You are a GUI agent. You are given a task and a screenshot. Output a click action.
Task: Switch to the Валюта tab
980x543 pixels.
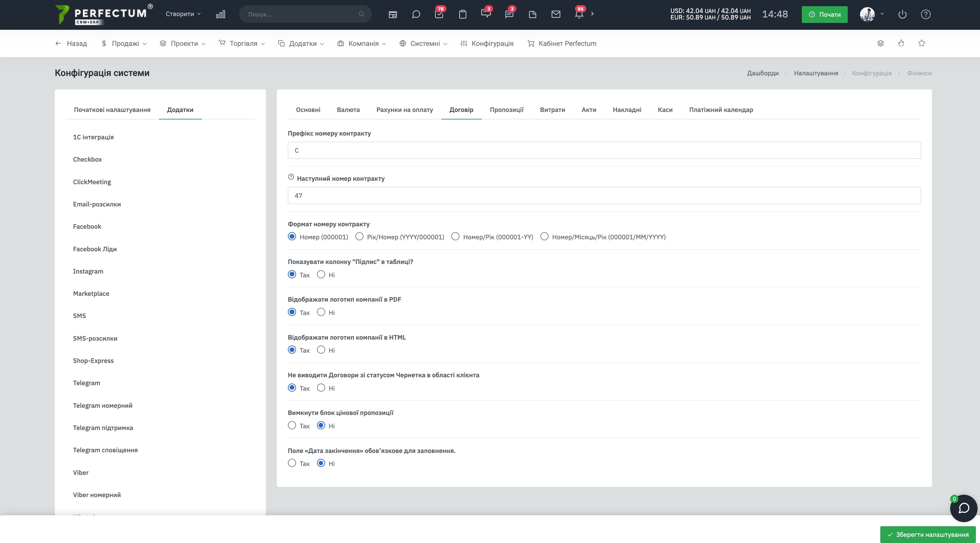point(348,110)
